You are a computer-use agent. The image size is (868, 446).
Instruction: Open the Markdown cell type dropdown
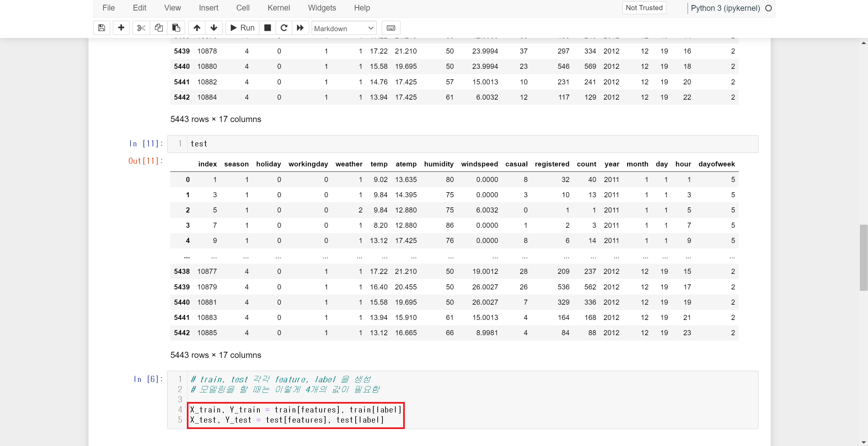pyautogui.click(x=344, y=28)
